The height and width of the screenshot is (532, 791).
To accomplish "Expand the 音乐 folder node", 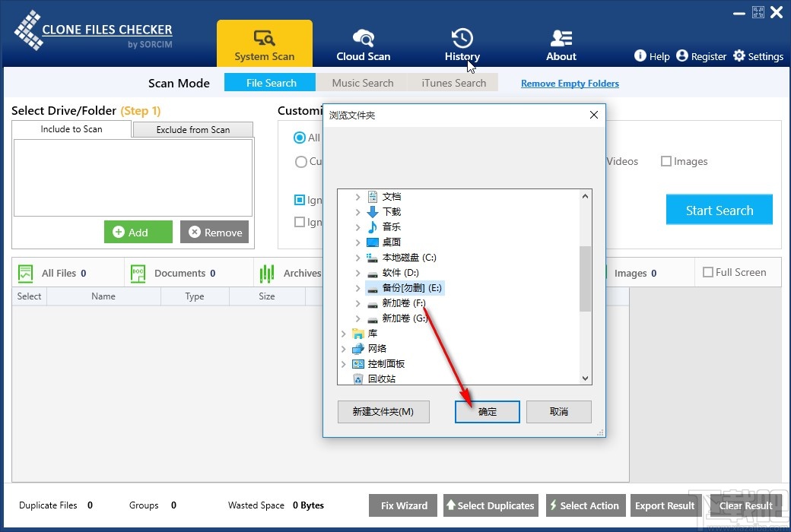I will point(357,227).
